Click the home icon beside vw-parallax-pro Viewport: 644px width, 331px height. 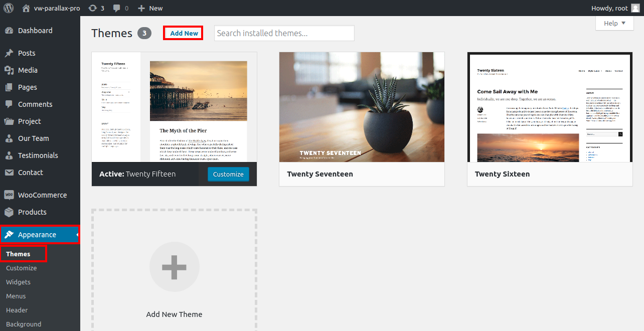pyautogui.click(x=26, y=8)
